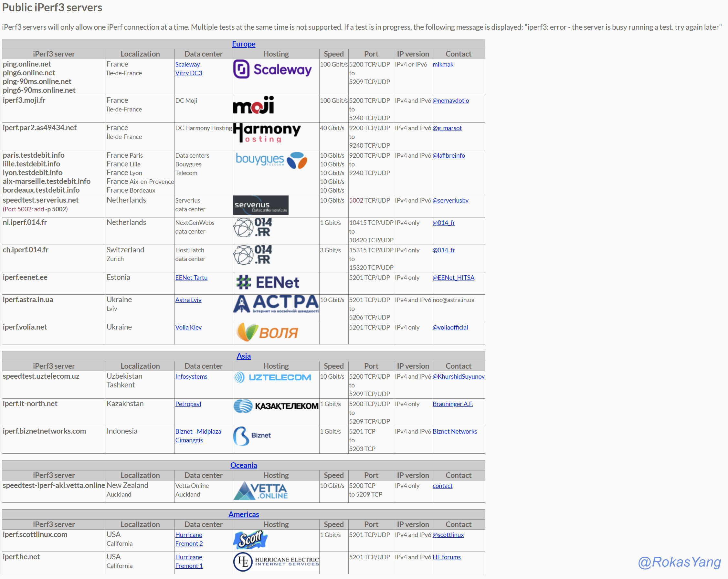Click the Vetta Online logo
This screenshot has height=579, width=728.
(x=260, y=490)
